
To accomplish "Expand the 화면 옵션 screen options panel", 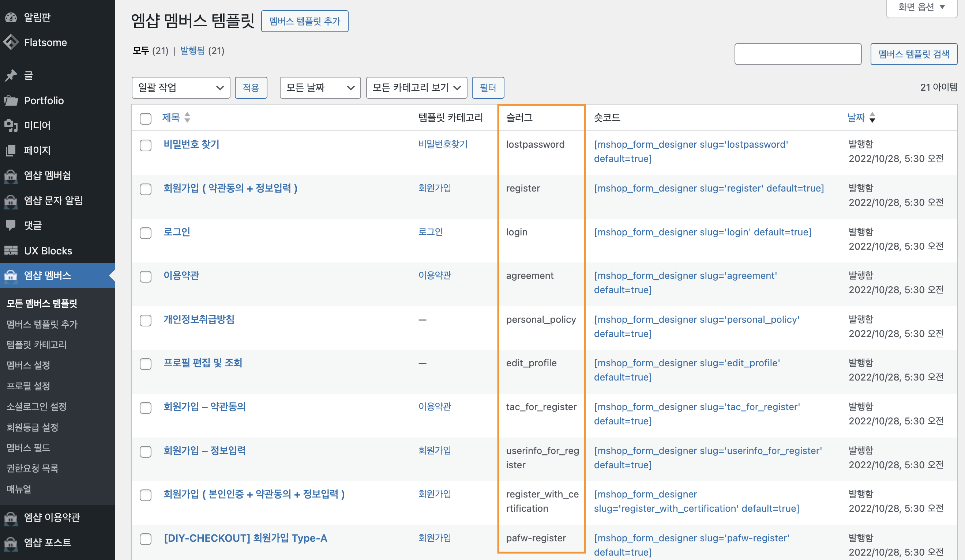I will (921, 7).
